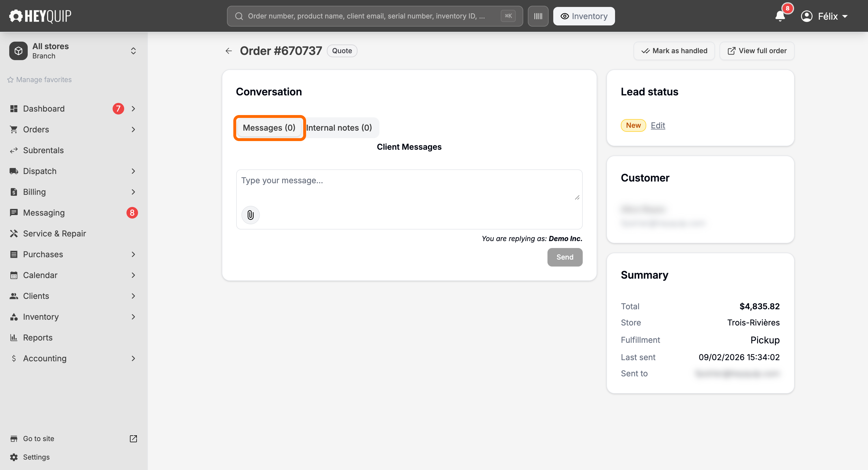Open Messaging in the sidebar
868x470 pixels.
pos(73,212)
